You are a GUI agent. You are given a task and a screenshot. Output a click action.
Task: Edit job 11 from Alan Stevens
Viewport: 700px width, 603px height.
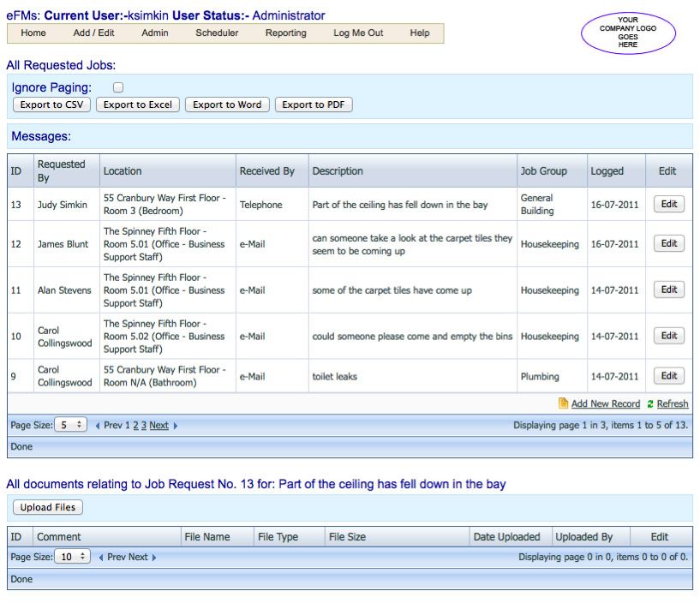click(669, 290)
